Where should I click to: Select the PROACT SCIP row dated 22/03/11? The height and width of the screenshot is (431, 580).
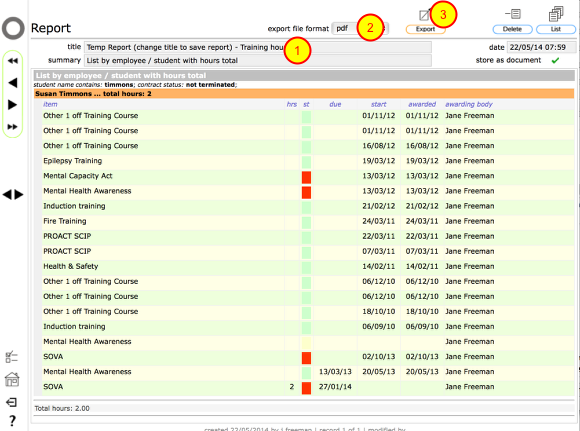coord(67,236)
